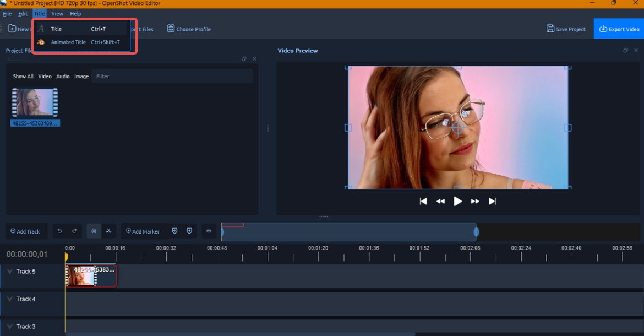Open the Help menu
Screen dimensions: 644x336
click(x=75, y=14)
